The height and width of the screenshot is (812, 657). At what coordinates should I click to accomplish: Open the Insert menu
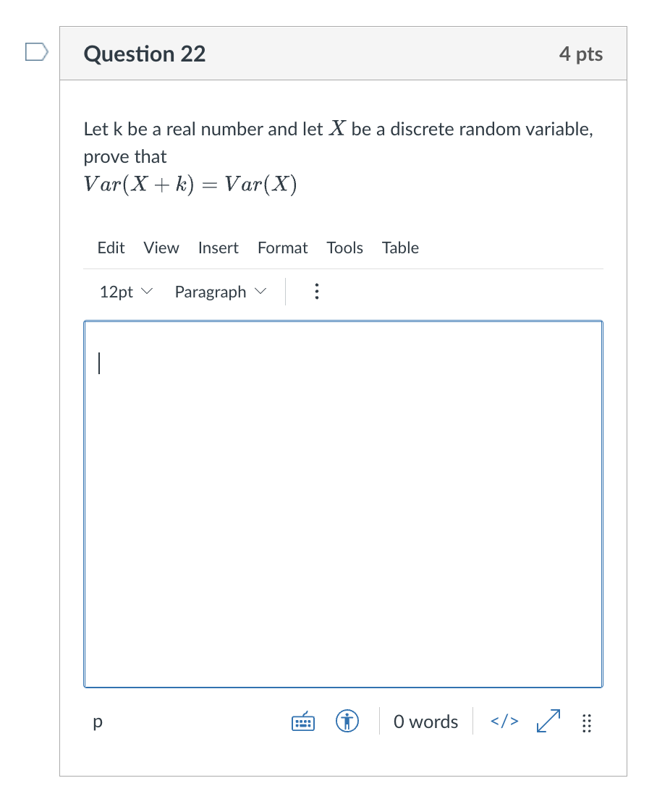pos(218,248)
